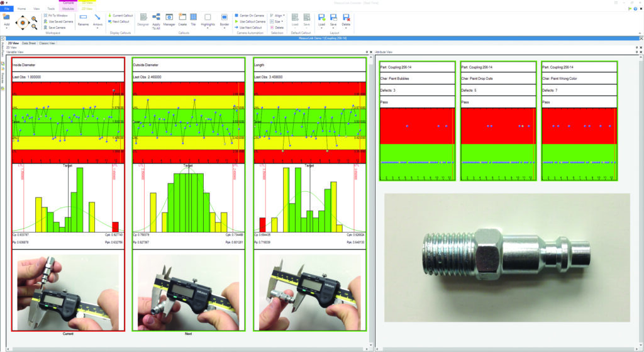This screenshot has width=644, height=352.
Task: Click the help icon in title area
Action: pos(635,9)
